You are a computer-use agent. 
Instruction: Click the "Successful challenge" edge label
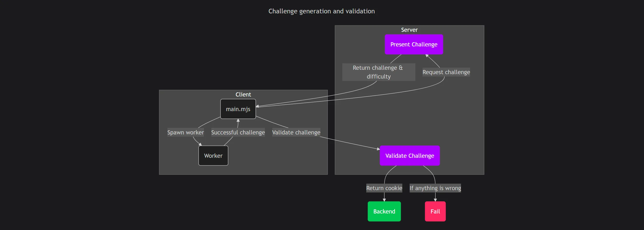[238, 132]
